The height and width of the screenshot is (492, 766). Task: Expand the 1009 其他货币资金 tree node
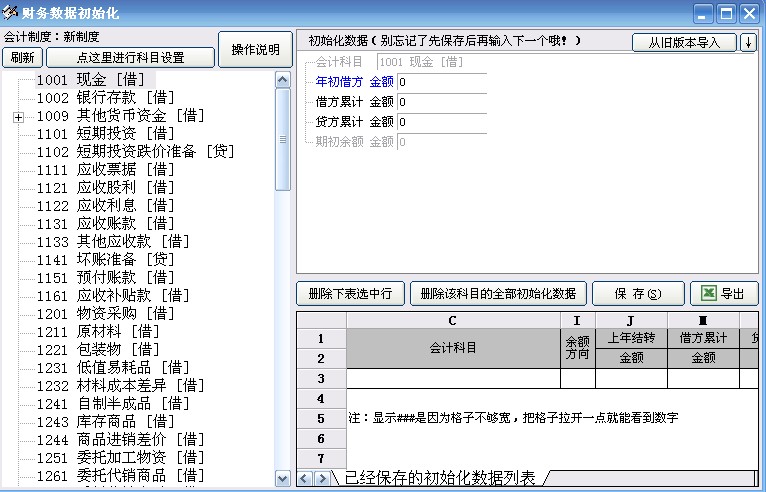click(x=18, y=117)
